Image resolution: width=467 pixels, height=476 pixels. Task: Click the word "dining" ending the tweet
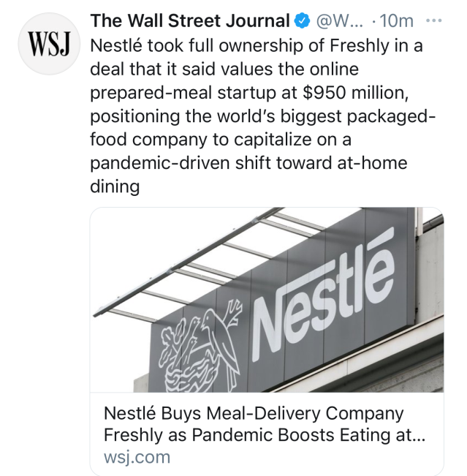coord(114,186)
